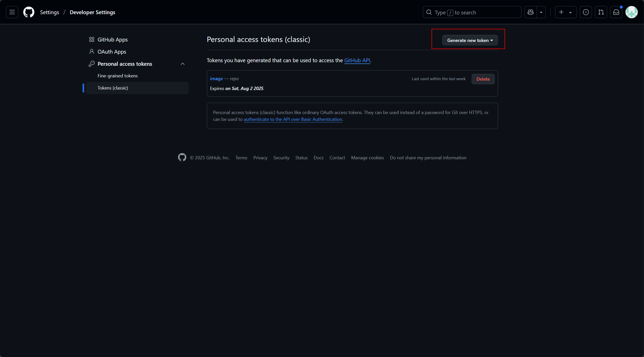The height and width of the screenshot is (357, 644).
Task: Click the GitHub footer logo
Action: [182, 157]
